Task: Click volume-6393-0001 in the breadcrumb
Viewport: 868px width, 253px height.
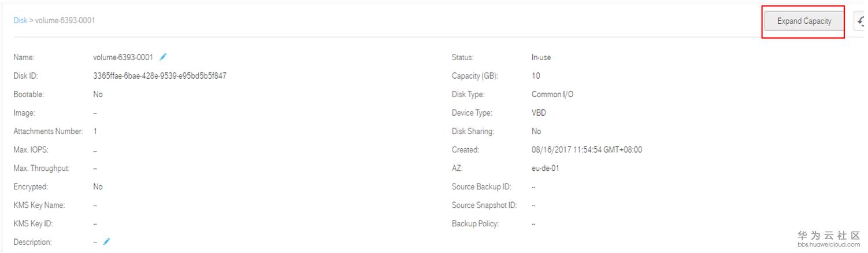Action: pos(65,20)
